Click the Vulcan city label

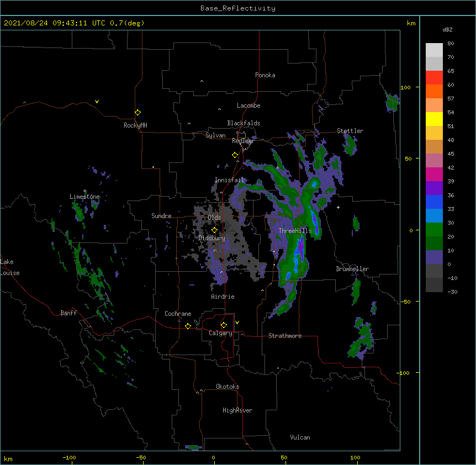(300, 437)
